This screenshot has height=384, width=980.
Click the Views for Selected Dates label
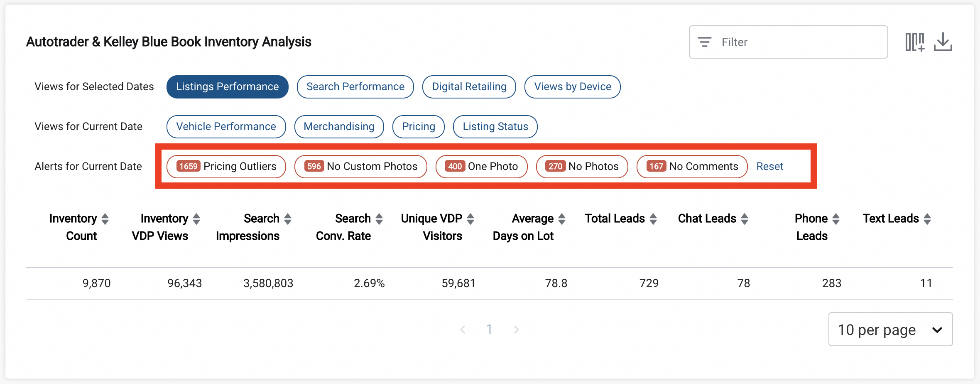pos(94,87)
